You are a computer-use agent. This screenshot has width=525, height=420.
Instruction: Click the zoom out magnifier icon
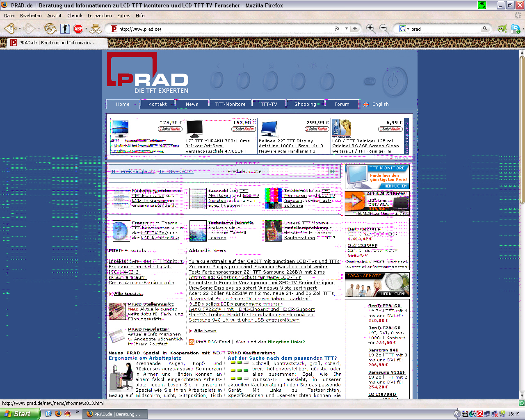[383, 28]
